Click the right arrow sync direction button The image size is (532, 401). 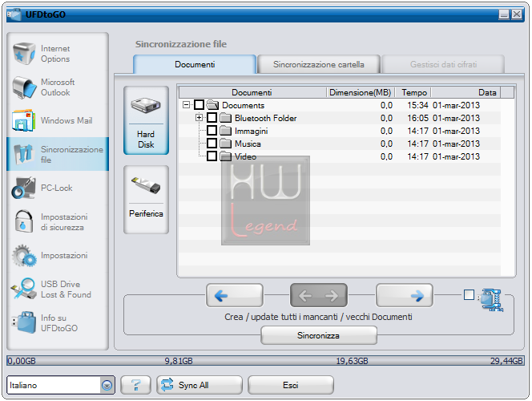405,295
